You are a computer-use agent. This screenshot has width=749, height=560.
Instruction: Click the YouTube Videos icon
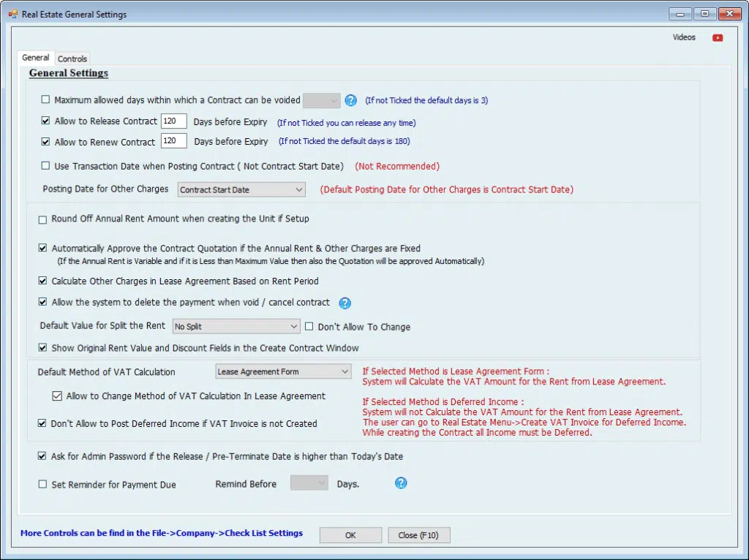[x=717, y=38]
